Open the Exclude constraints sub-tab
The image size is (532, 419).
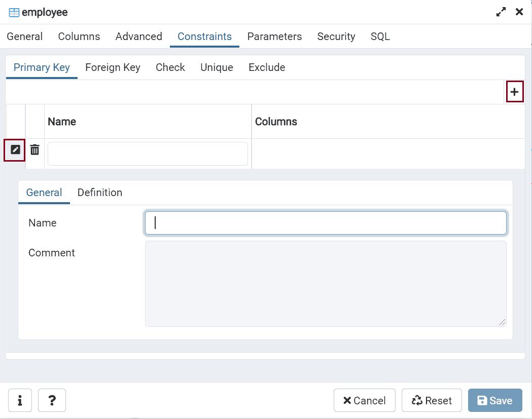(267, 67)
